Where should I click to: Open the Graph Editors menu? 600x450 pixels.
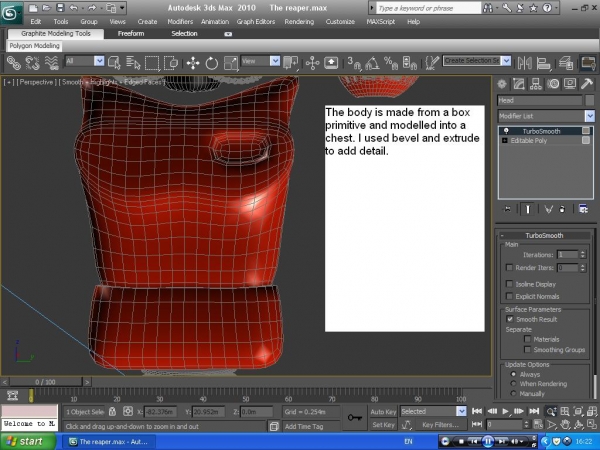click(256, 22)
